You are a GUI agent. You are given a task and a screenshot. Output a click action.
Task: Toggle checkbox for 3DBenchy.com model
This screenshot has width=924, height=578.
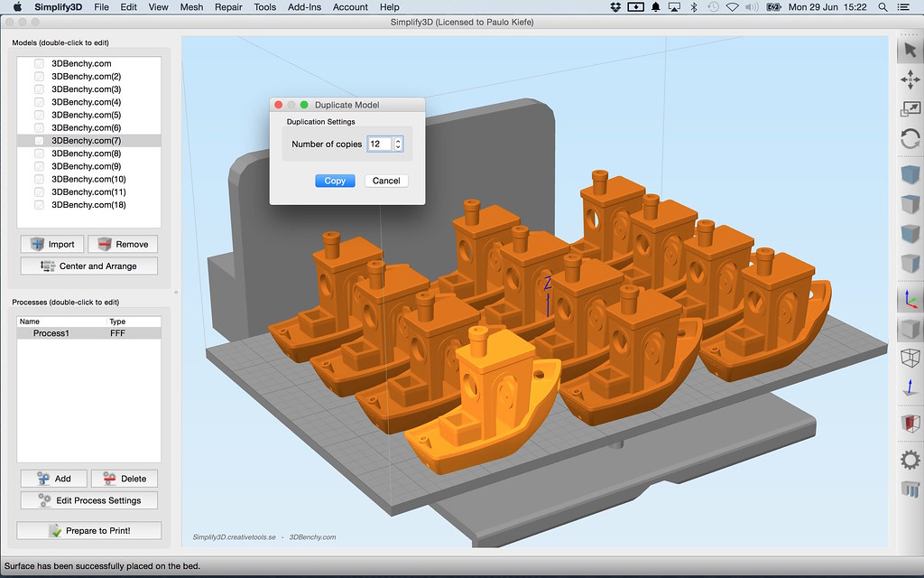(39, 63)
